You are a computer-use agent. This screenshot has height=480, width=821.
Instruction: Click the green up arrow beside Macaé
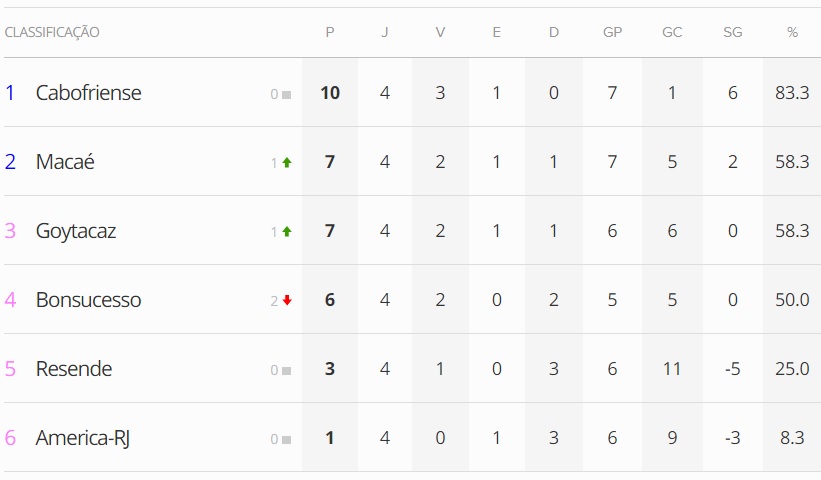click(x=287, y=163)
